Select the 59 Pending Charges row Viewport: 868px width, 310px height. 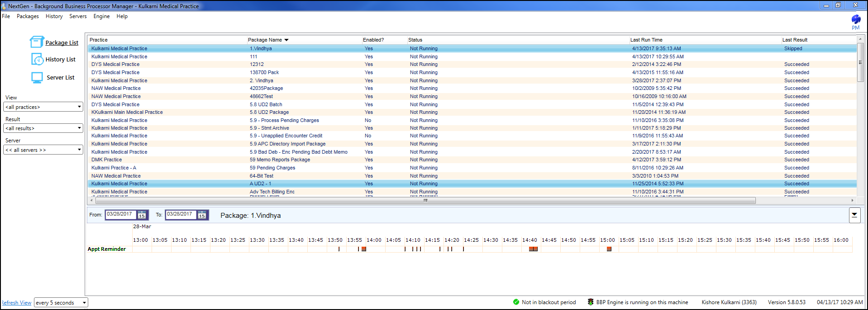(472, 168)
